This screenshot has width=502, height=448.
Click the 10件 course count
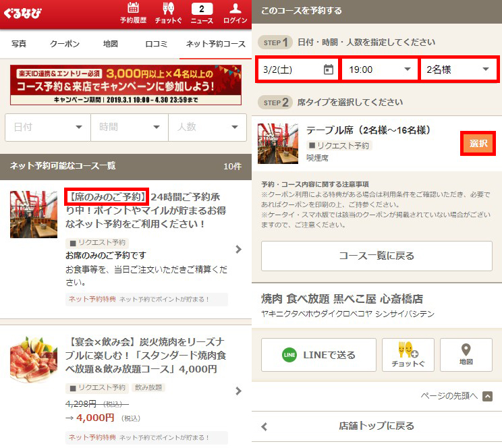(x=232, y=167)
